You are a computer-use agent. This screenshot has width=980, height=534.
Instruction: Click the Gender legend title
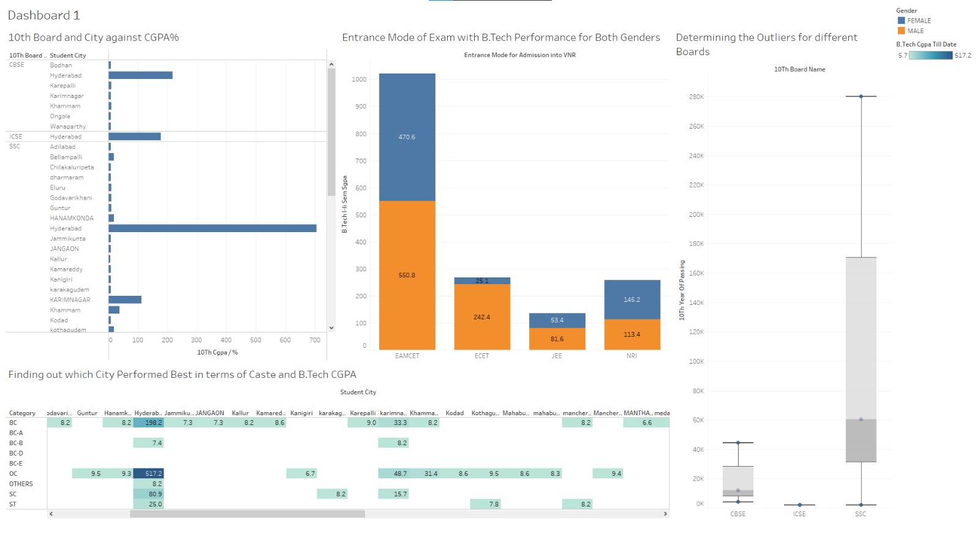click(x=907, y=10)
